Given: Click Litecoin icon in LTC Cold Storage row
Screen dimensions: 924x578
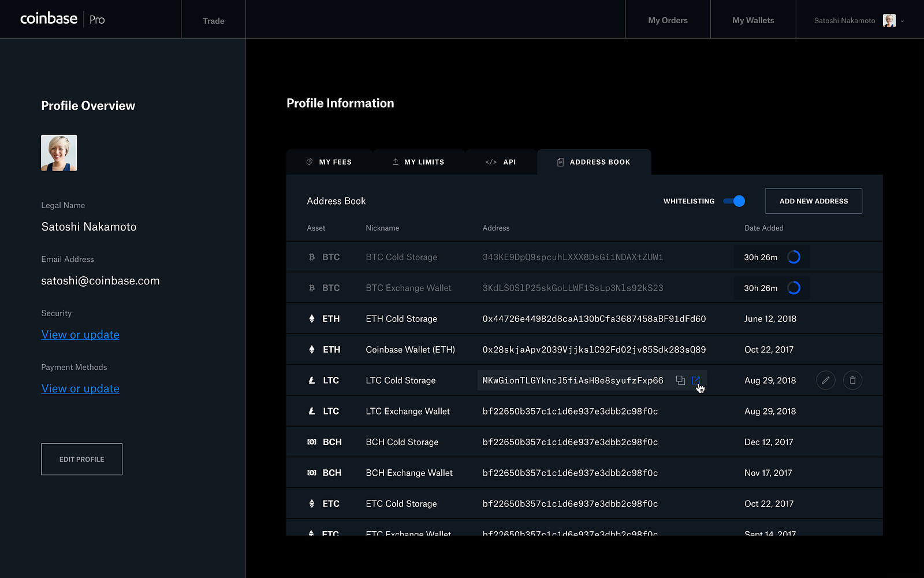Looking at the screenshot, I should [312, 380].
